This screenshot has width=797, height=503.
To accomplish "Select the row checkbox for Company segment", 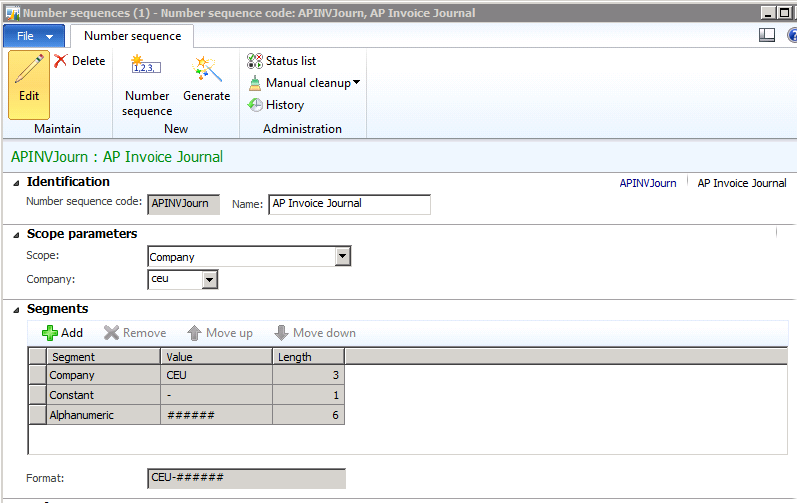I will [x=37, y=376].
